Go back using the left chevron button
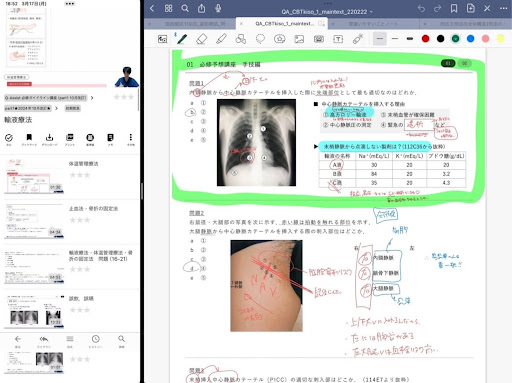512x383 pixels. pyautogui.click(x=152, y=8)
